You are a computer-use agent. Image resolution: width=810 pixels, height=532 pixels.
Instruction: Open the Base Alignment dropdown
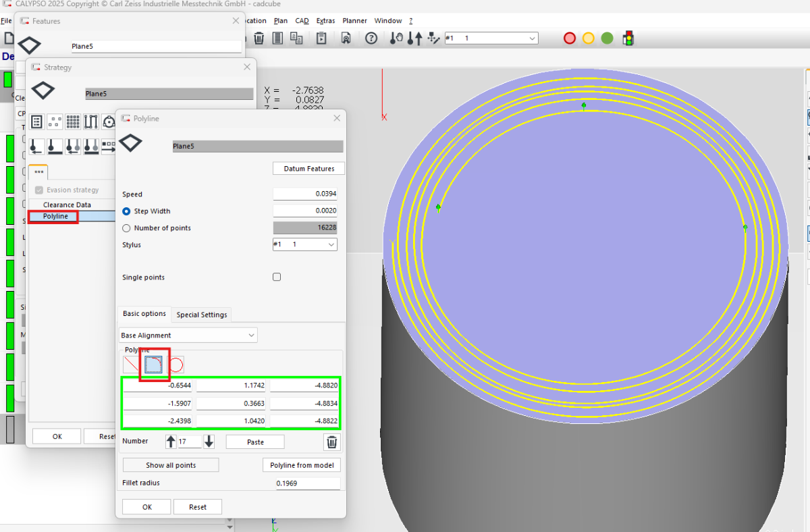coord(188,336)
